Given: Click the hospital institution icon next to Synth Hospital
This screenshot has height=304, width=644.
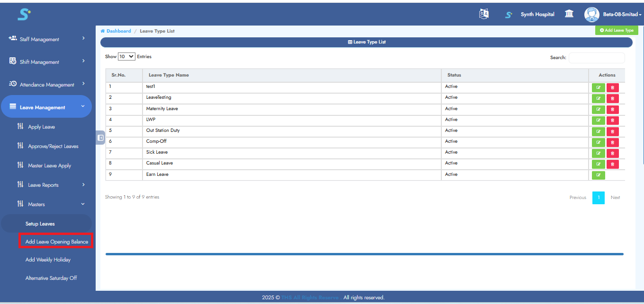Looking at the screenshot, I should point(569,14).
